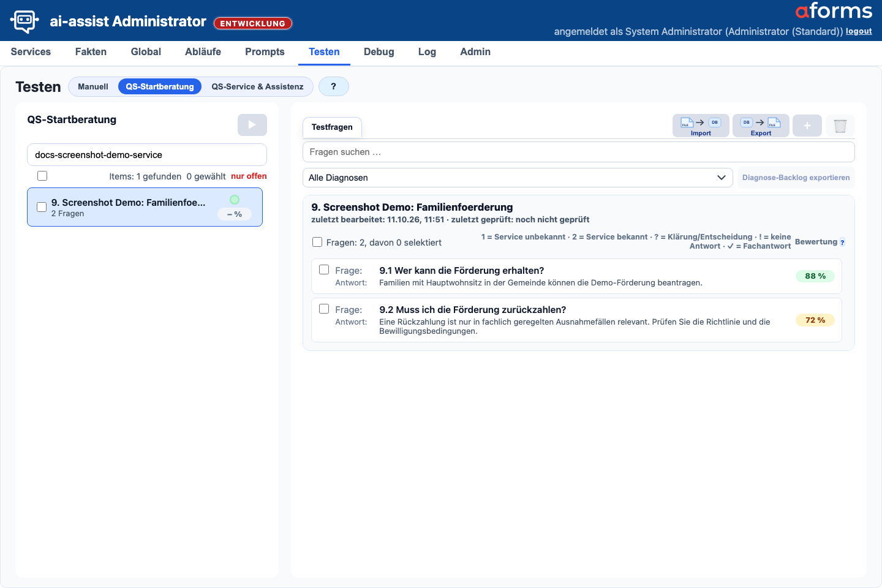The height and width of the screenshot is (588, 882).
Task: Open the Fakten menu
Action: point(91,52)
